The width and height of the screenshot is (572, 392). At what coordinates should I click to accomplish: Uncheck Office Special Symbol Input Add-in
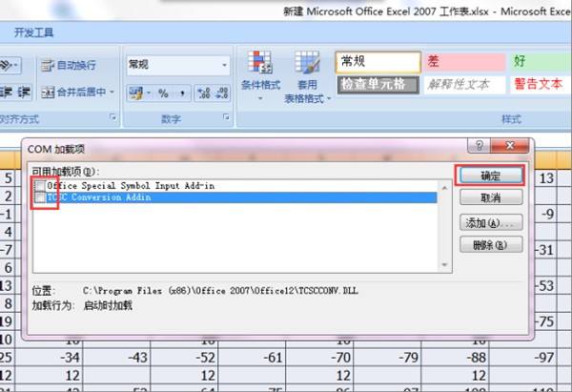click(40, 186)
